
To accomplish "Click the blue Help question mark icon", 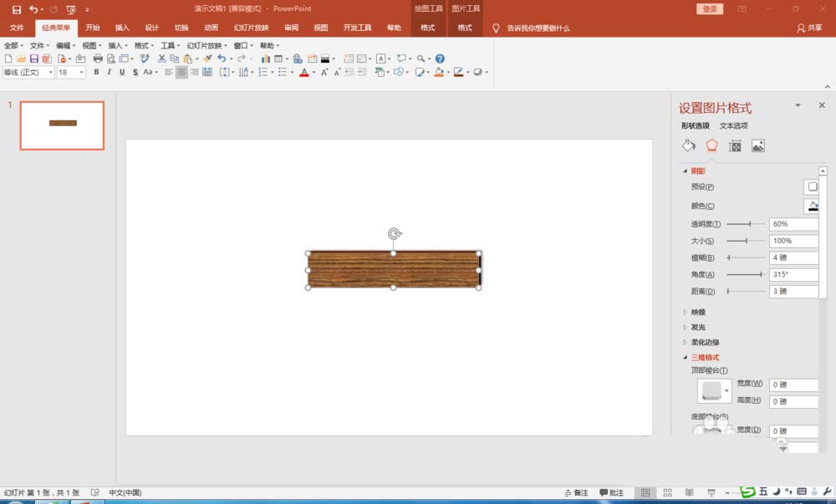I will [440, 59].
